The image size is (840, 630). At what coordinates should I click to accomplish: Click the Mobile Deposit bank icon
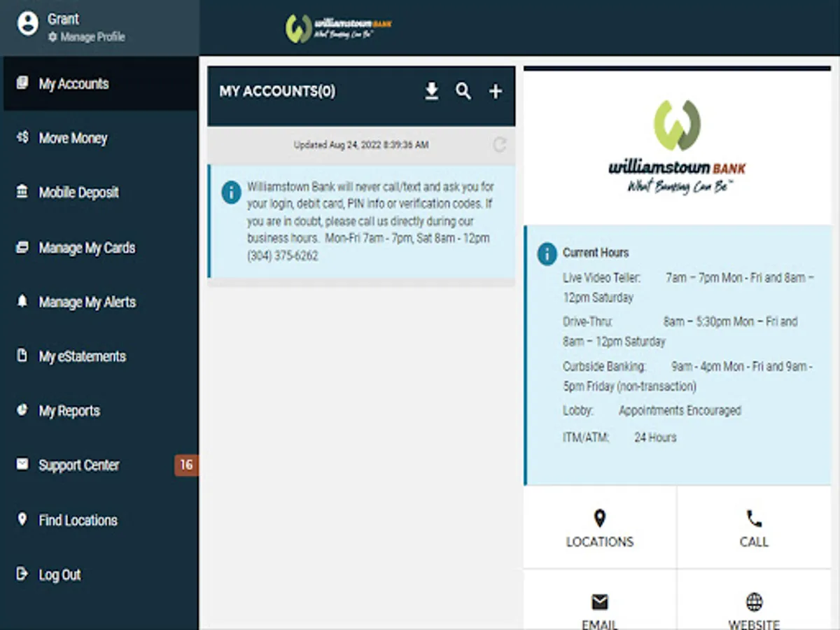pos(22,192)
